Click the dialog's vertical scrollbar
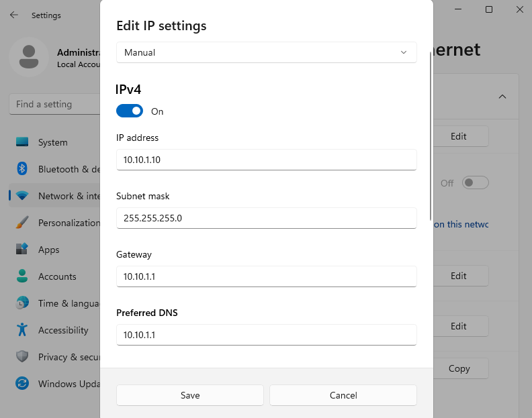 coord(430,134)
